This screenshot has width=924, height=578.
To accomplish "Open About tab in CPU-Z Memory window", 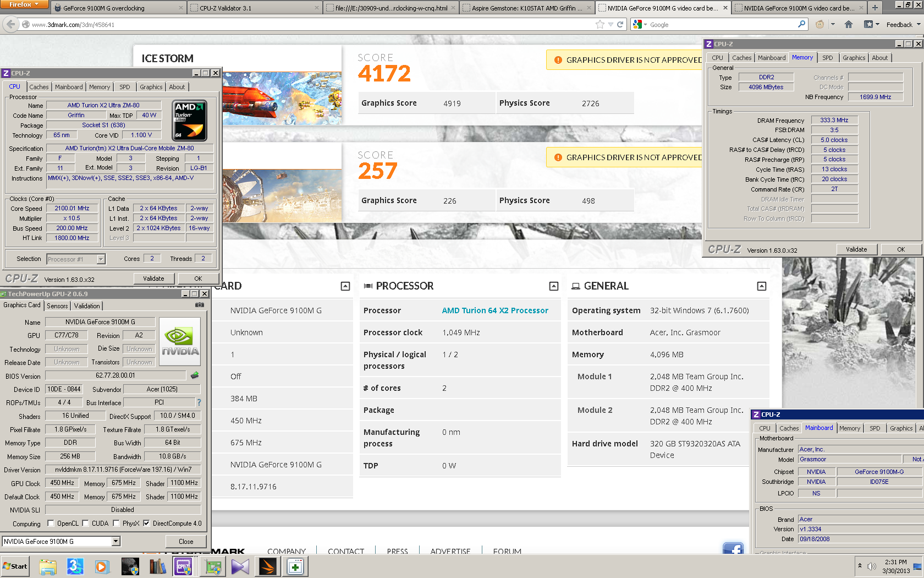I will pyautogui.click(x=879, y=58).
